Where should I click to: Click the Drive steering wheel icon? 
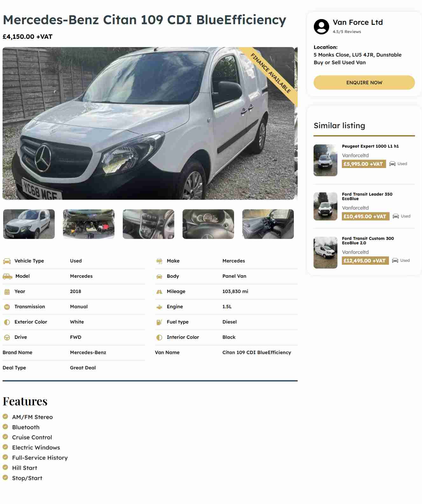tap(7, 338)
